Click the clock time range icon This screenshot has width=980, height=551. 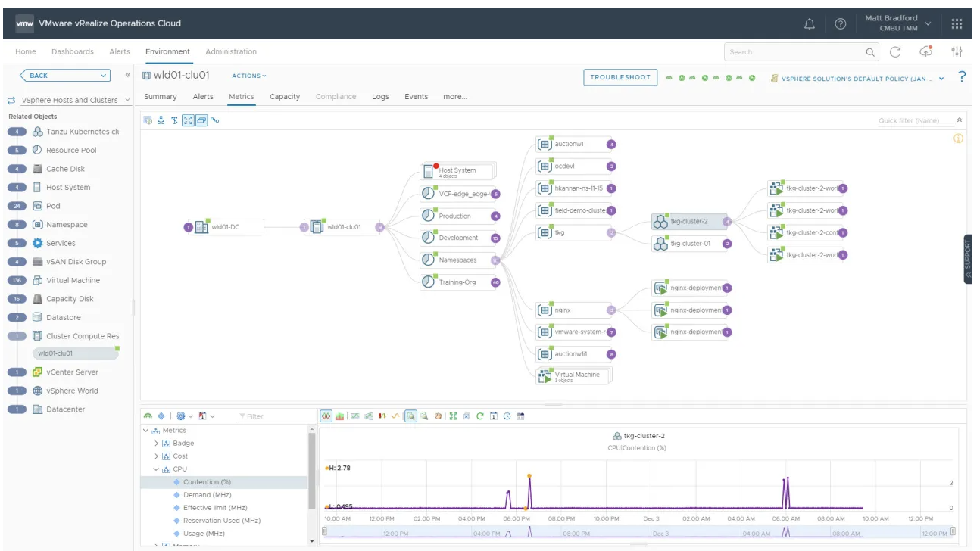click(x=507, y=416)
